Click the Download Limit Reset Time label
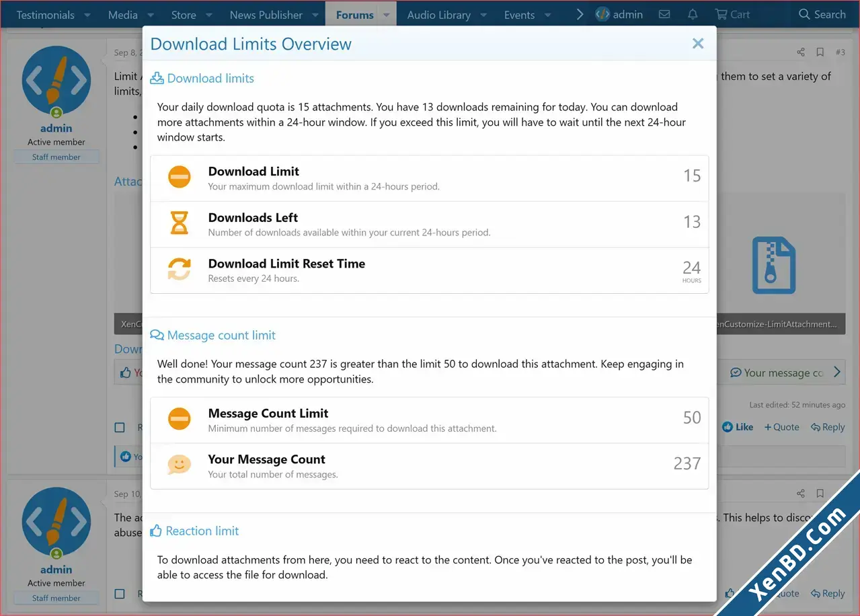Image resolution: width=860 pixels, height=616 pixels. pos(286,264)
